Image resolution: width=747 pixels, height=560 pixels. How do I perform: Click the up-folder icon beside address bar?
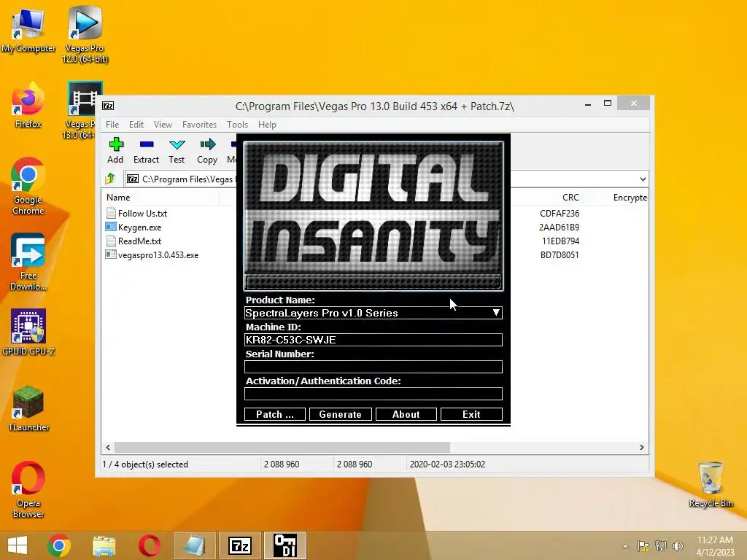pyautogui.click(x=111, y=179)
